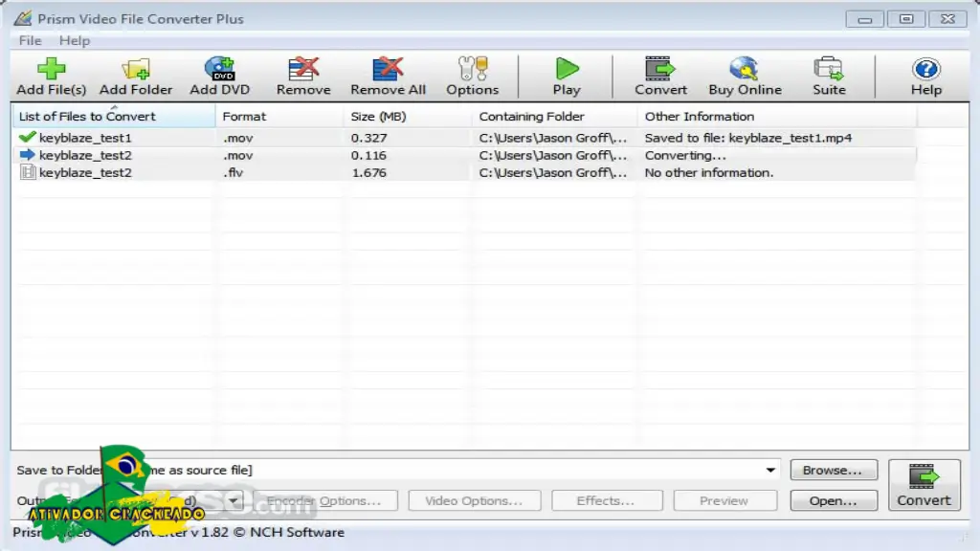The height and width of the screenshot is (551, 980).
Task: Open the File menu
Action: coord(30,40)
